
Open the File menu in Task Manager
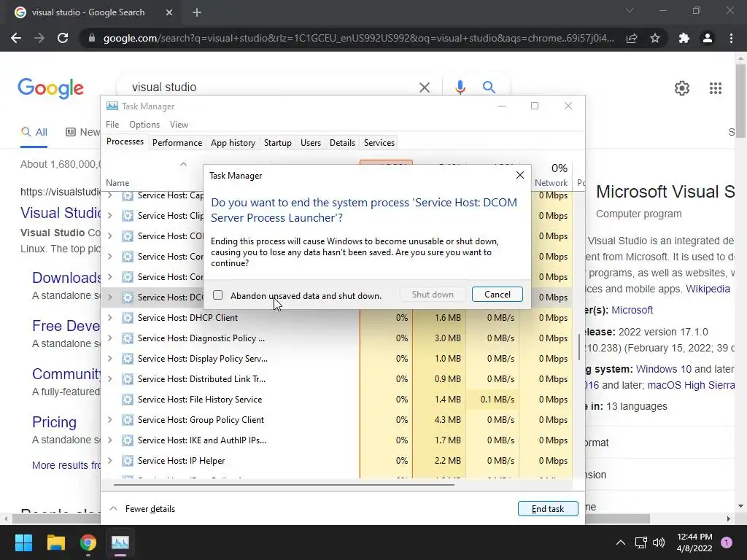click(112, 124)
